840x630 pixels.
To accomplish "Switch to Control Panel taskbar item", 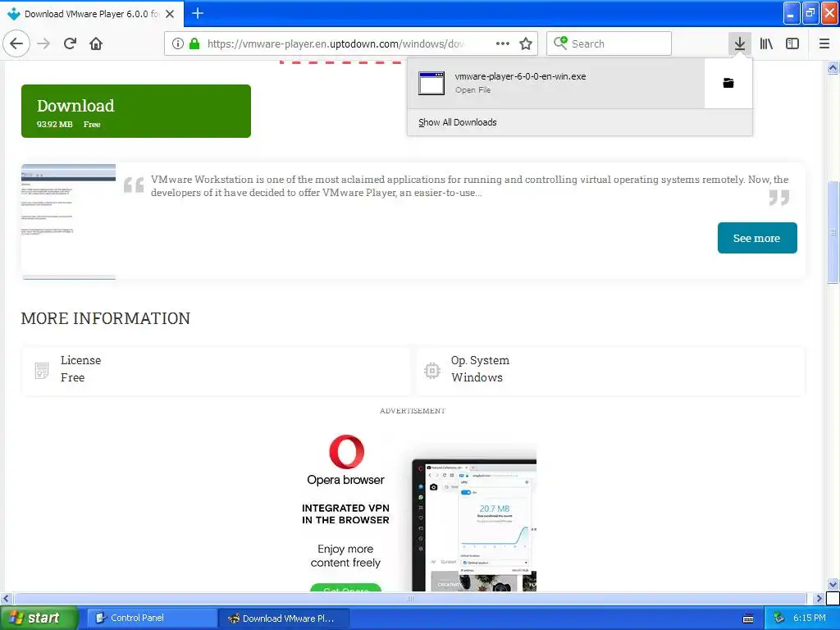I will pyautogui.click(x=151, y=618).
